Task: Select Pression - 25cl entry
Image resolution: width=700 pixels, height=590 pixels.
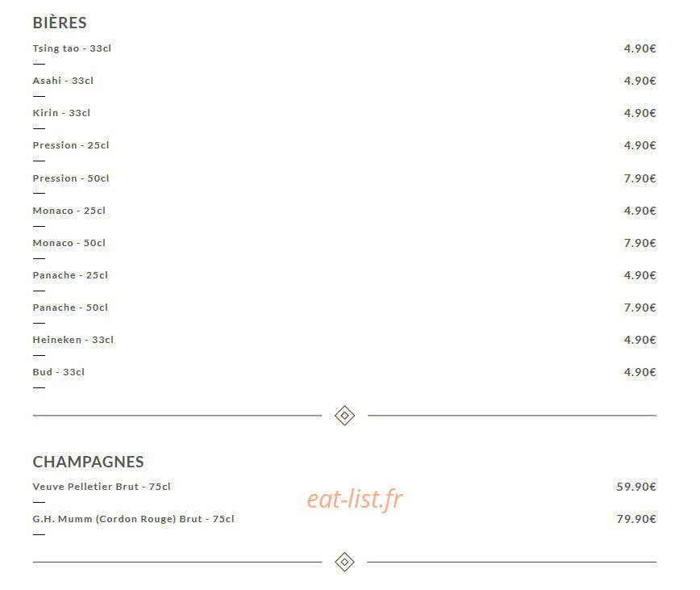Action: [71, 145]
